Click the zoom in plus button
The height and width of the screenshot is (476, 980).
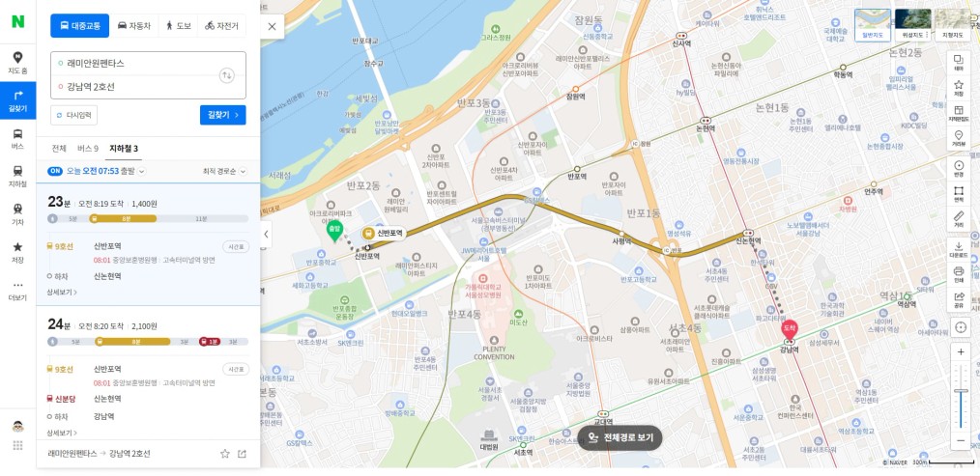tap(961, 352)
